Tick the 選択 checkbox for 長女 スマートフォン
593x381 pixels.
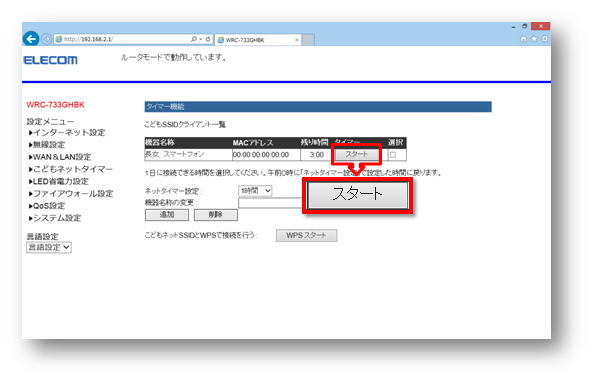[393, 155]
